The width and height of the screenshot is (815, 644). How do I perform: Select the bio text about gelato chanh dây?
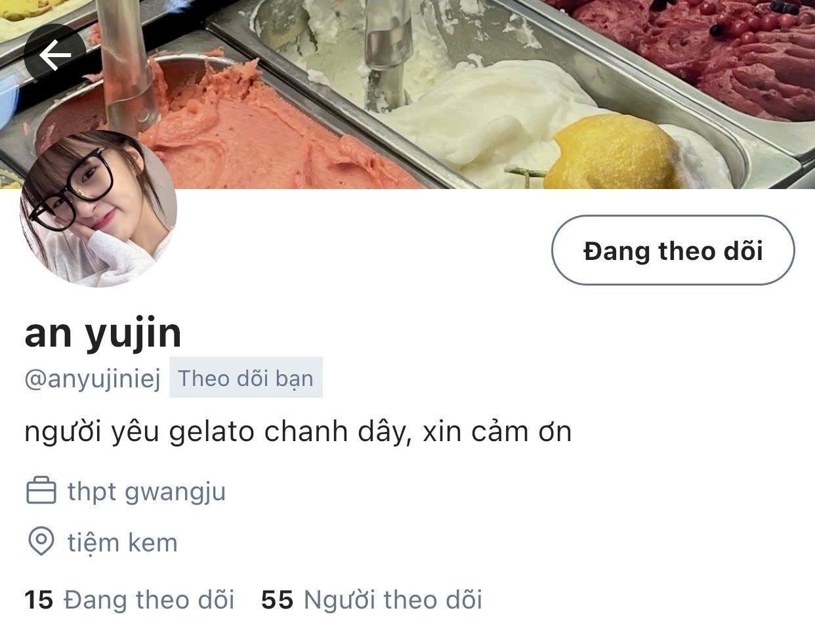(x=298, y=432)
